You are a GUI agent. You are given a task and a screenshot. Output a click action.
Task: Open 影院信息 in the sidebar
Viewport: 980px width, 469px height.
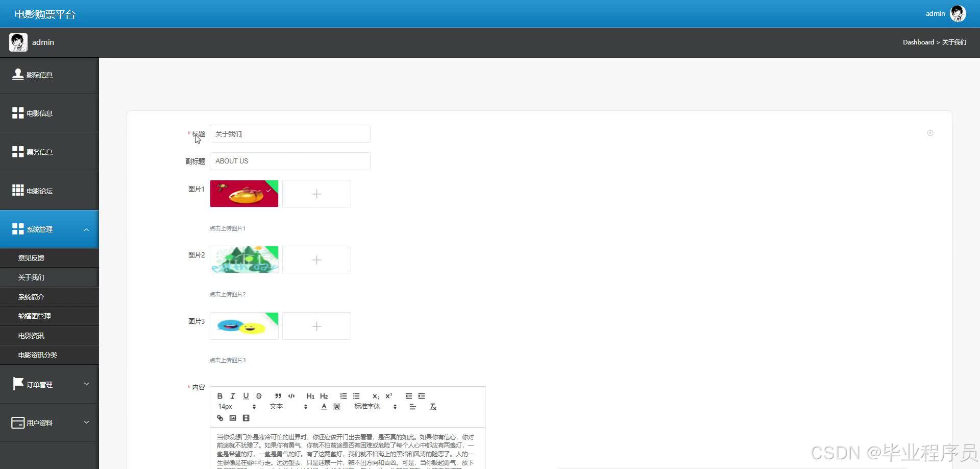coord(49,75)
